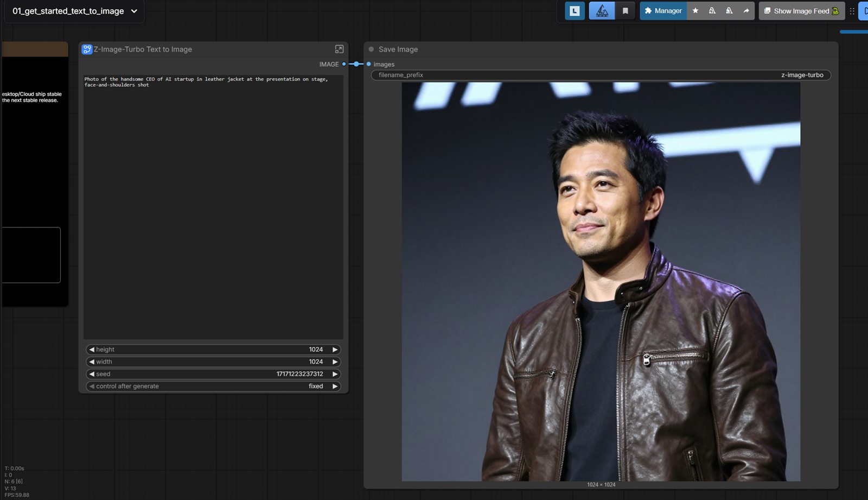Click the filename_prefix input field
Screen dimensions: 868x500
pyautogui.click(x=601, y=75)
